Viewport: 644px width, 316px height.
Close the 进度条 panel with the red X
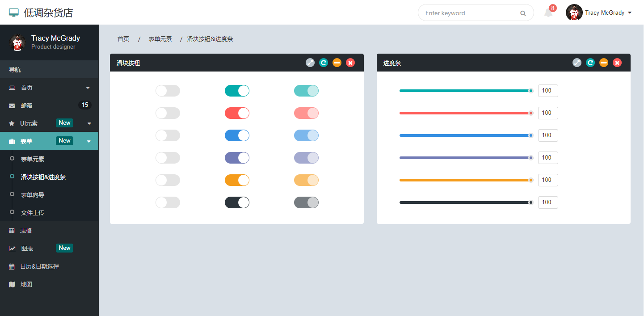click(617, 63)
